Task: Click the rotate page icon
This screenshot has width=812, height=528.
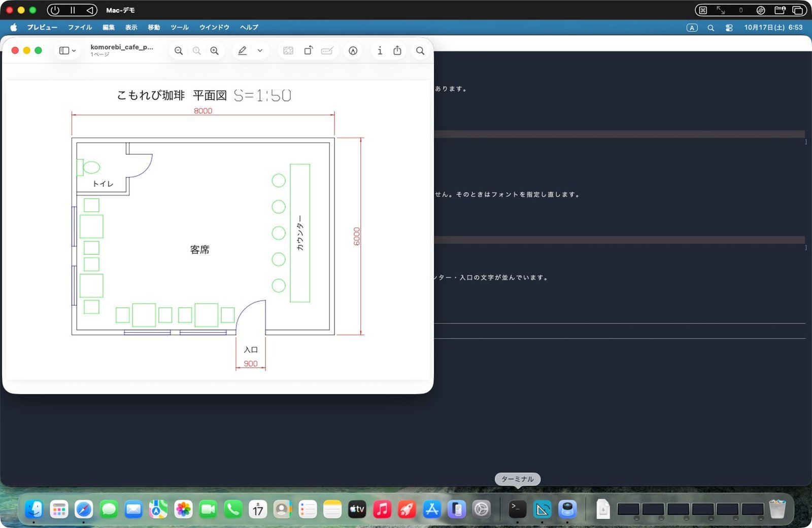Action: 308,51
